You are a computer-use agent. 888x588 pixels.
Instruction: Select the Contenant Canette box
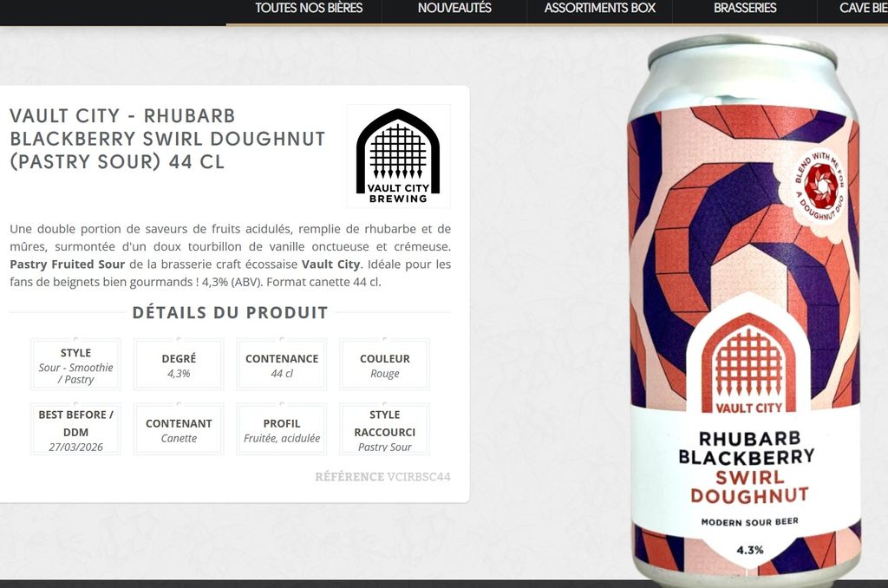click(179, 429)
